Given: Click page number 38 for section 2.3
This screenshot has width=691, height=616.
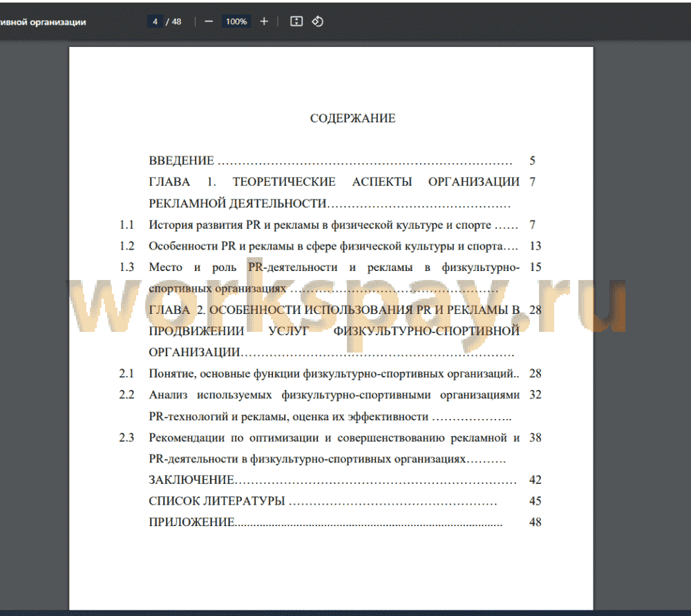Looking at the screenshot, I should click(x=535, y=438).
